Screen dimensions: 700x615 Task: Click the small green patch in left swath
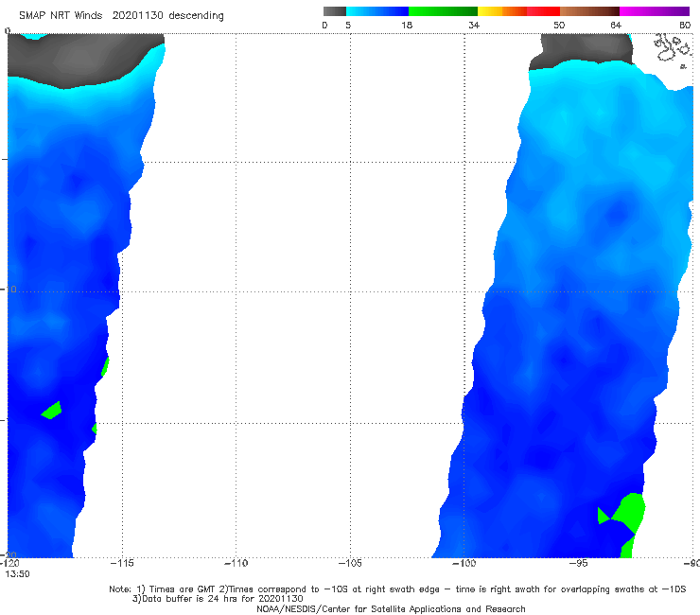point(52,411)
